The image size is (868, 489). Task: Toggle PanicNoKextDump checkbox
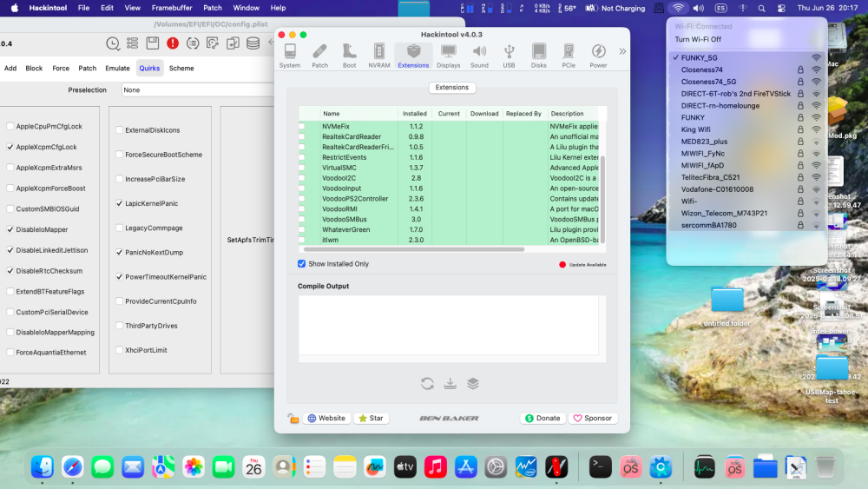(119, 252)
